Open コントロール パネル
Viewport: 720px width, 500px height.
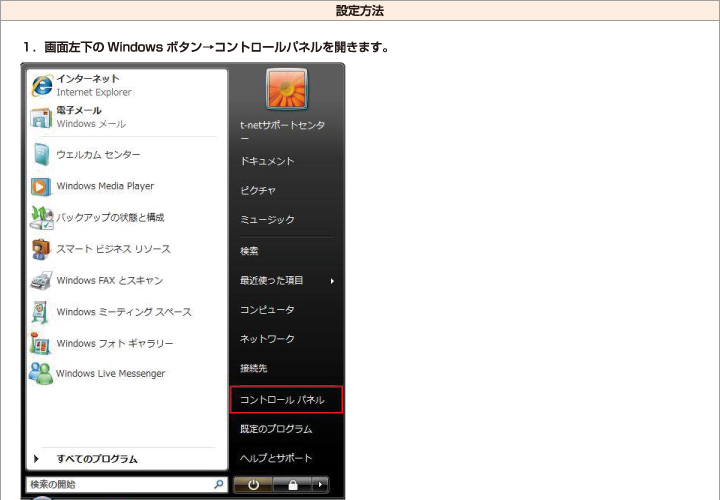[287, 400]
